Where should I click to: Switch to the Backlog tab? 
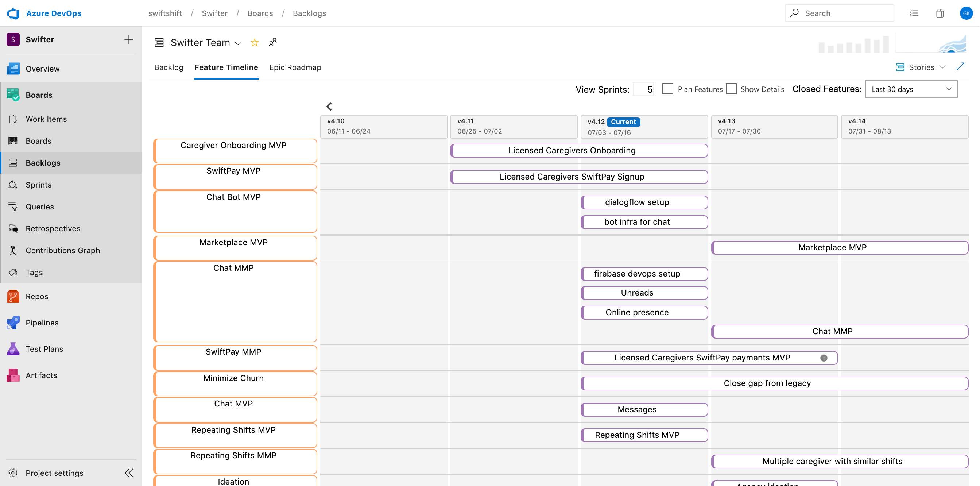pyautogui.click(x=169, y=67)
